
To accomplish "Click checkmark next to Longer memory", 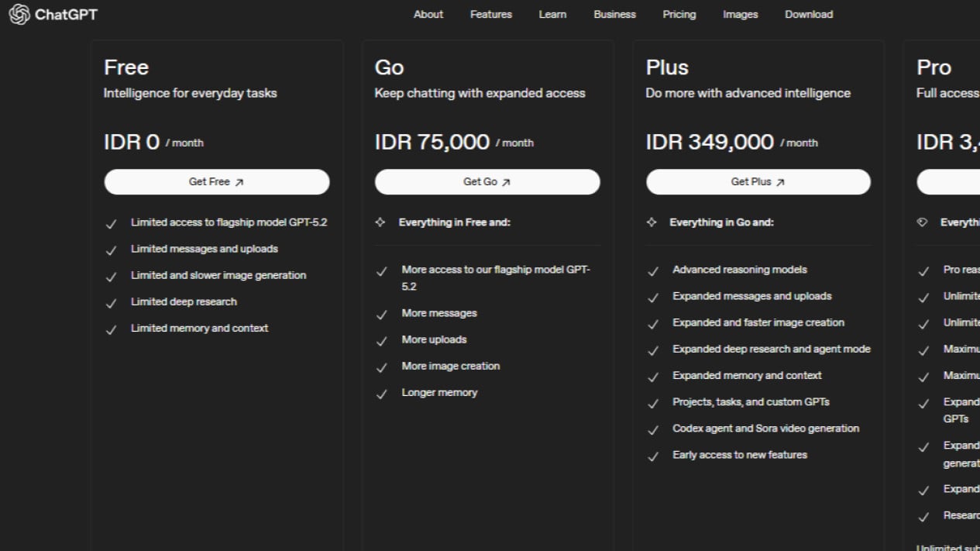I will pos(381,394).
